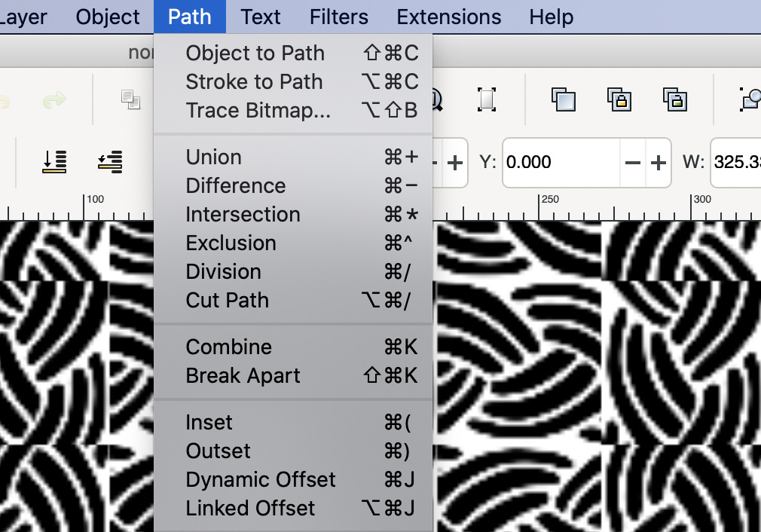Open the Extensions menu

pos(448,17)
